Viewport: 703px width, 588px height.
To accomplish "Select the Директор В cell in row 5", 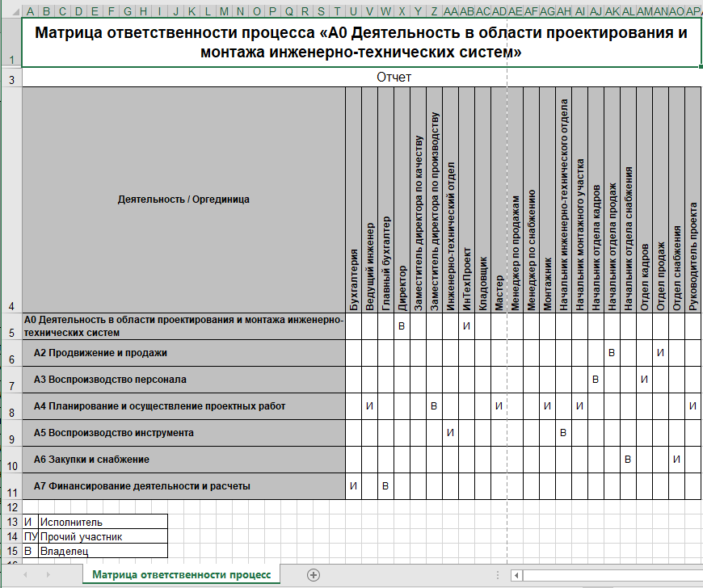I will [402, 326].
